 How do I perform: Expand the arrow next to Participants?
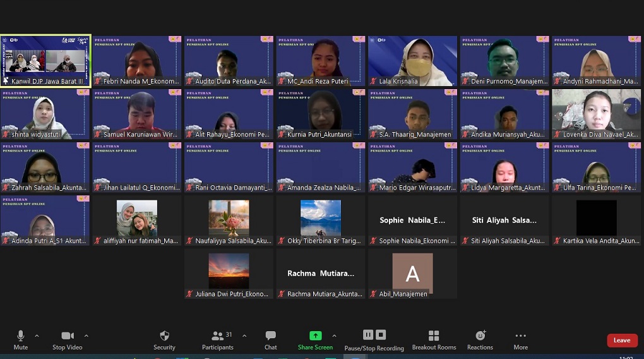coord(244,336)
